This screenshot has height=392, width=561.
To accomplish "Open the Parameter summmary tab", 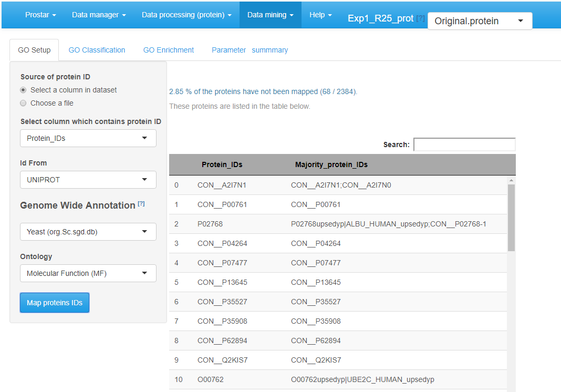I will point(250,50).
